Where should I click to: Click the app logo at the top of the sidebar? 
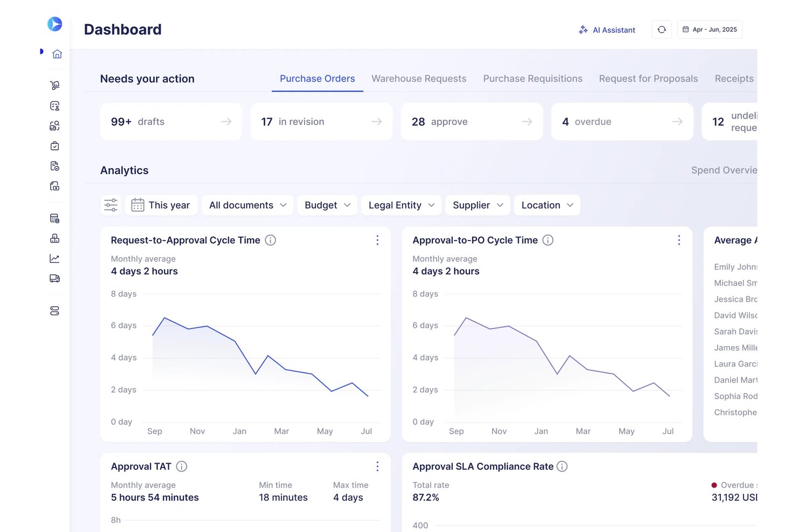54,24
